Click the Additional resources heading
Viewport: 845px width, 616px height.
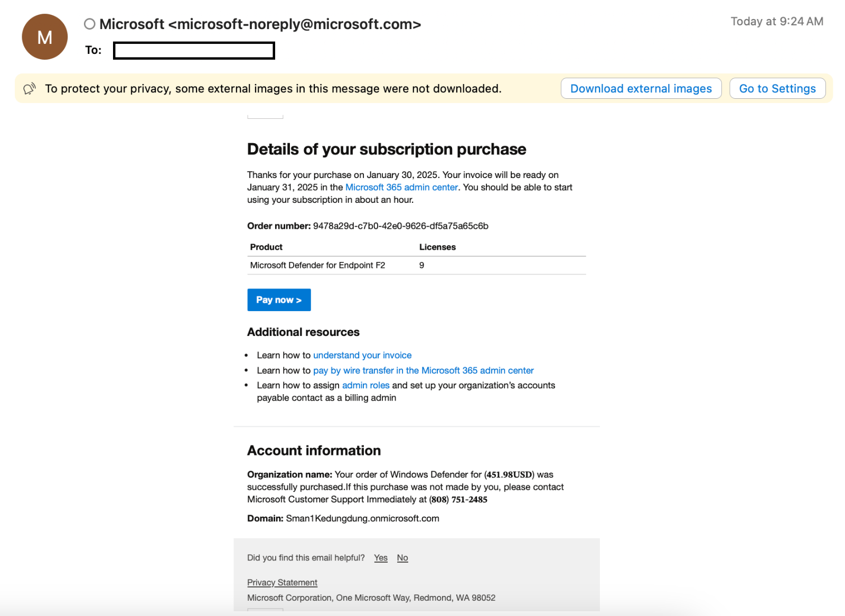(303, 332)
